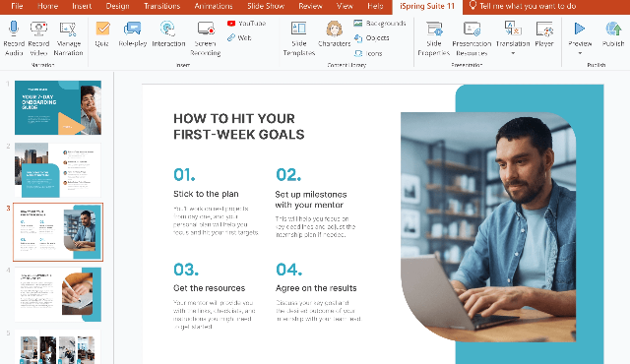Insert a Web object
This screenshot has height=364, width=630.
239,37
